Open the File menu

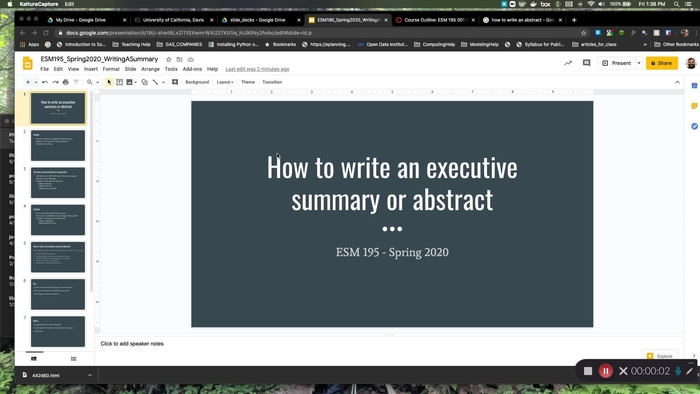[x=44, y=69]
